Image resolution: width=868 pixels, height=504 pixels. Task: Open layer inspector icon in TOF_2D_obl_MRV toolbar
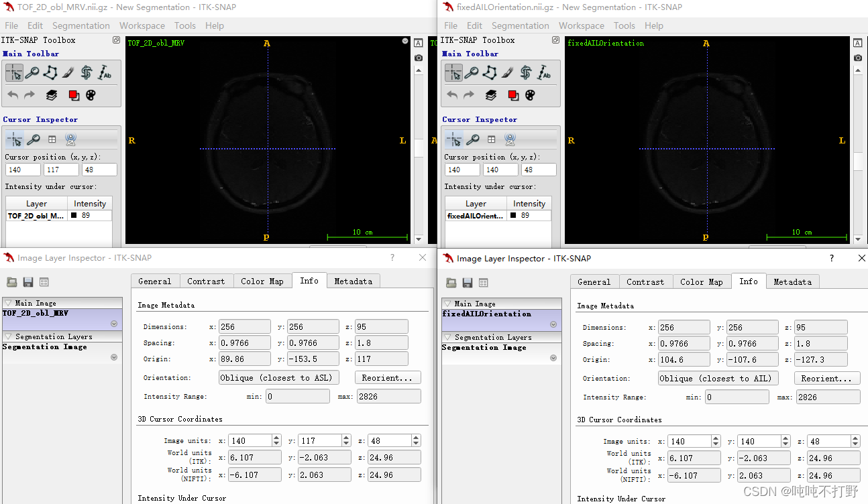point(52,95)
